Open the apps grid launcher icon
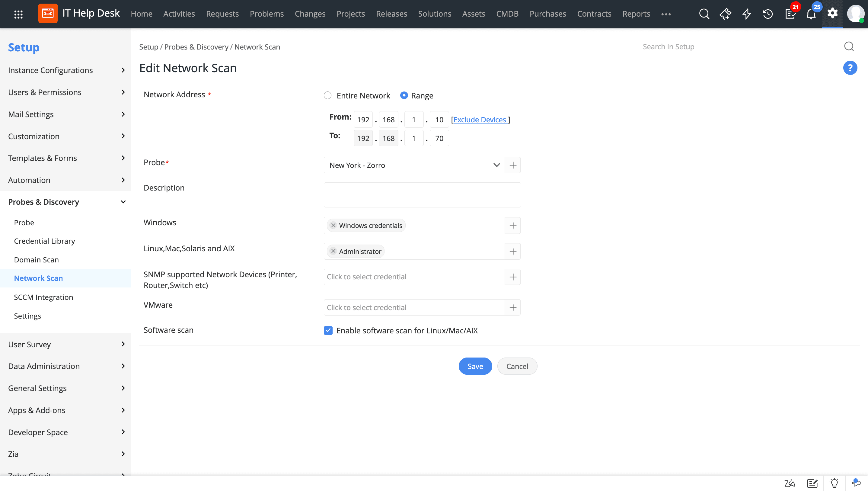This screenshot has width=868, height=491. 18,14
